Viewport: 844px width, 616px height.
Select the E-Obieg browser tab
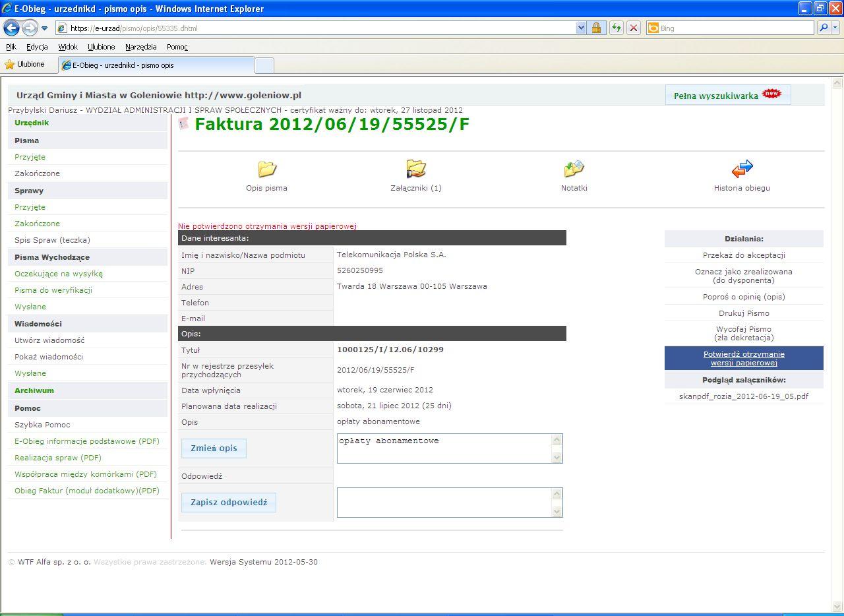(x=156, y=65)
